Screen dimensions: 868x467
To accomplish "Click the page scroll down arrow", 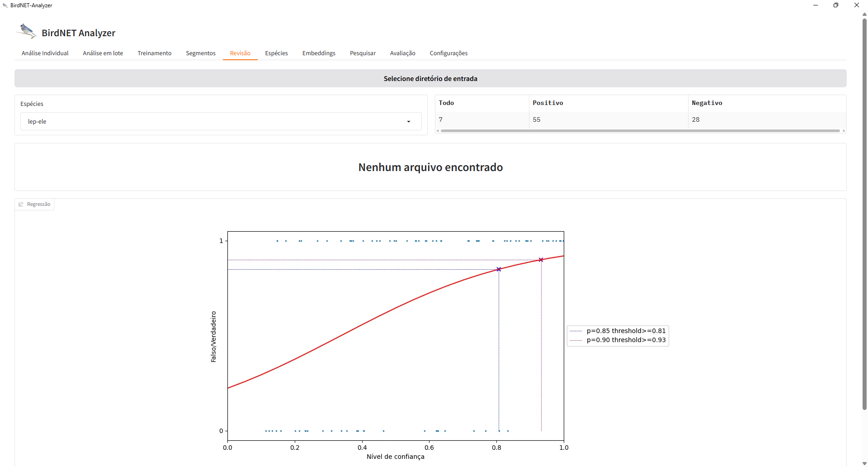I will pyautogui.click(x=864, y=463).
